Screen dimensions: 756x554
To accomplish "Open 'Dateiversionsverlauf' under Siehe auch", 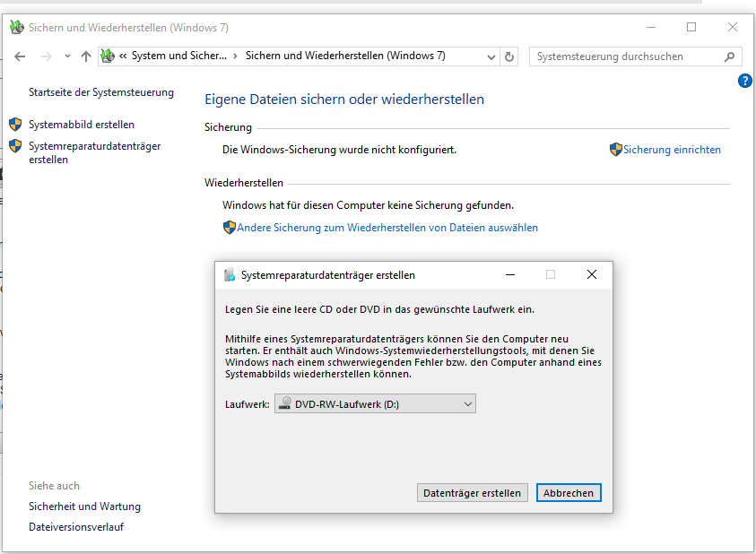I will click(76, 527).
